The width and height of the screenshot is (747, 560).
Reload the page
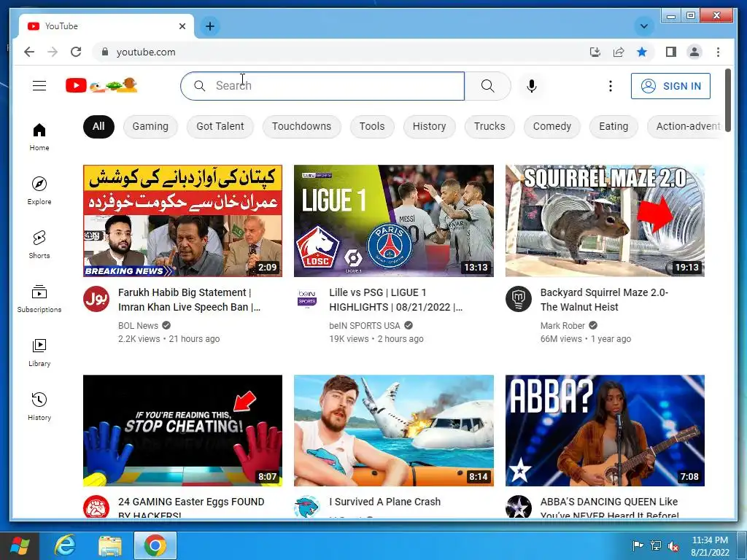pyautogui.click(x=76, y=52)
